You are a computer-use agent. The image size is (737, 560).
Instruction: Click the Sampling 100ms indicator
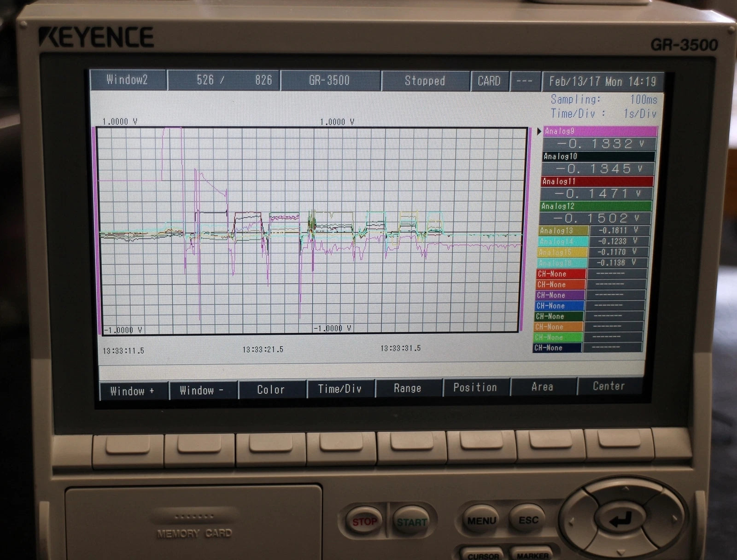coord(599,99)
